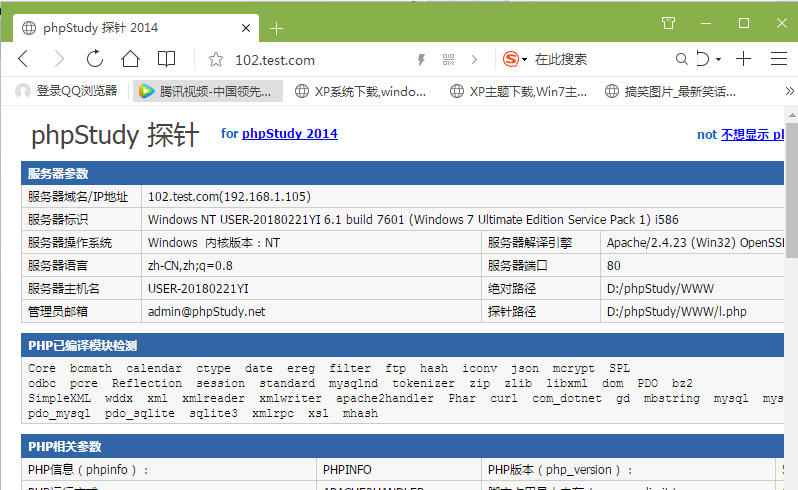This screenshot has width=798, height=490.
Task: Open the 搞笑图片 bookmark
Action: tap(670, 92)
